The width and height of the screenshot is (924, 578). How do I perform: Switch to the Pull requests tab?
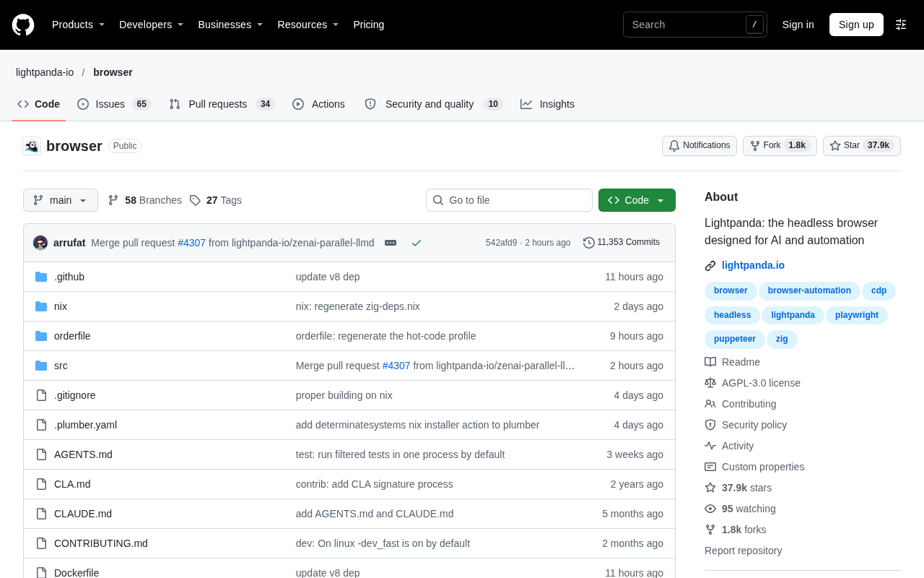click(222, 104)
